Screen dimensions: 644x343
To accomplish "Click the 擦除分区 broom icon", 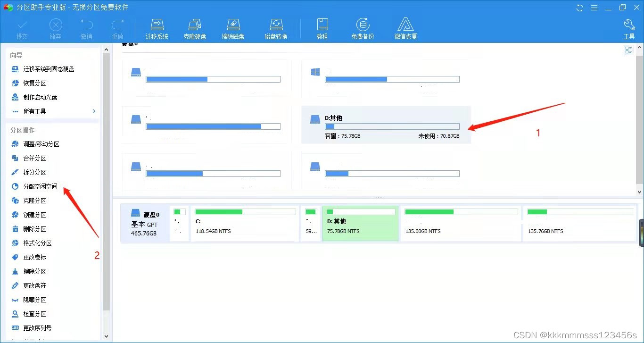I will (x=15, y=271).
